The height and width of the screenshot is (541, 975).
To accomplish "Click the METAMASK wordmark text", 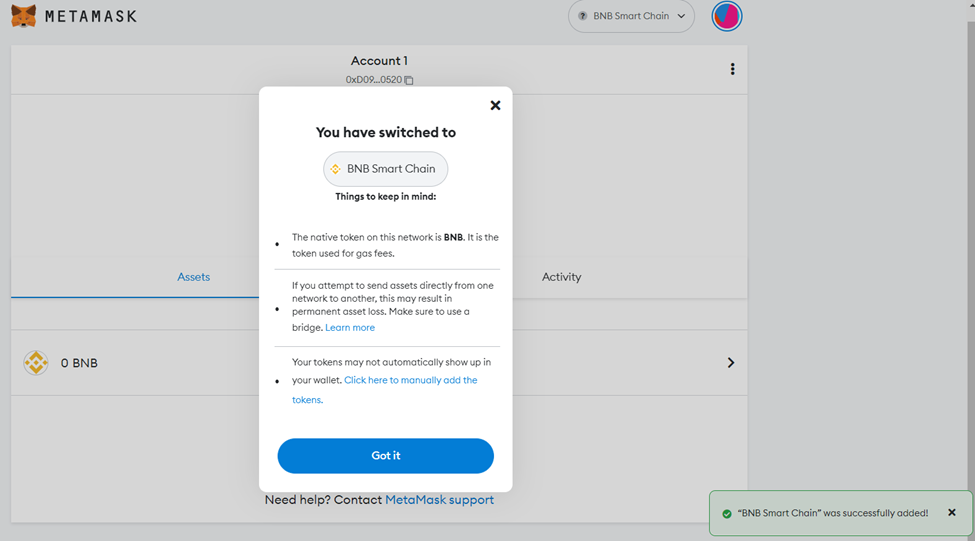I will 91,17.
